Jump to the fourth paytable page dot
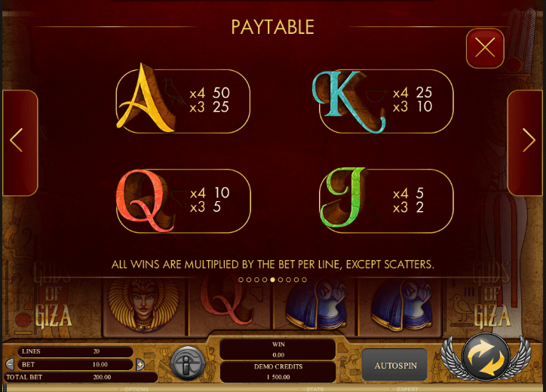The image size is (546, 392). [x=265, y=280]
